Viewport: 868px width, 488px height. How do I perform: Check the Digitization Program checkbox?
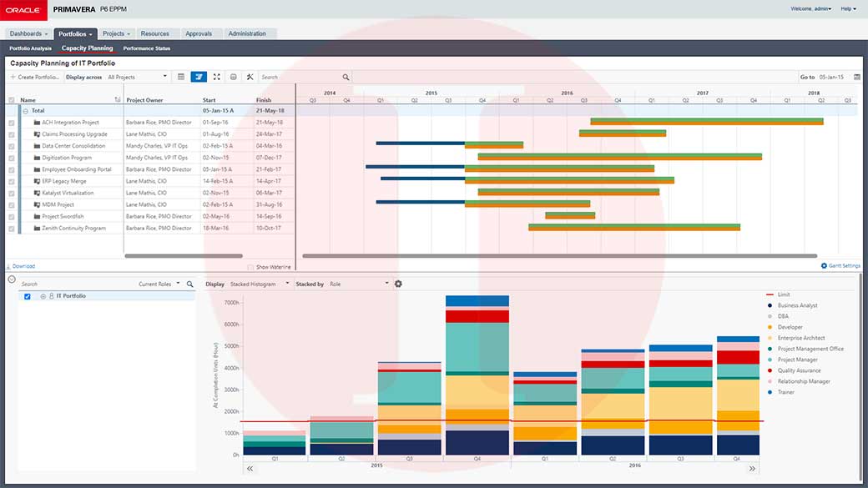pyautogui.click(x=12, y=158)
